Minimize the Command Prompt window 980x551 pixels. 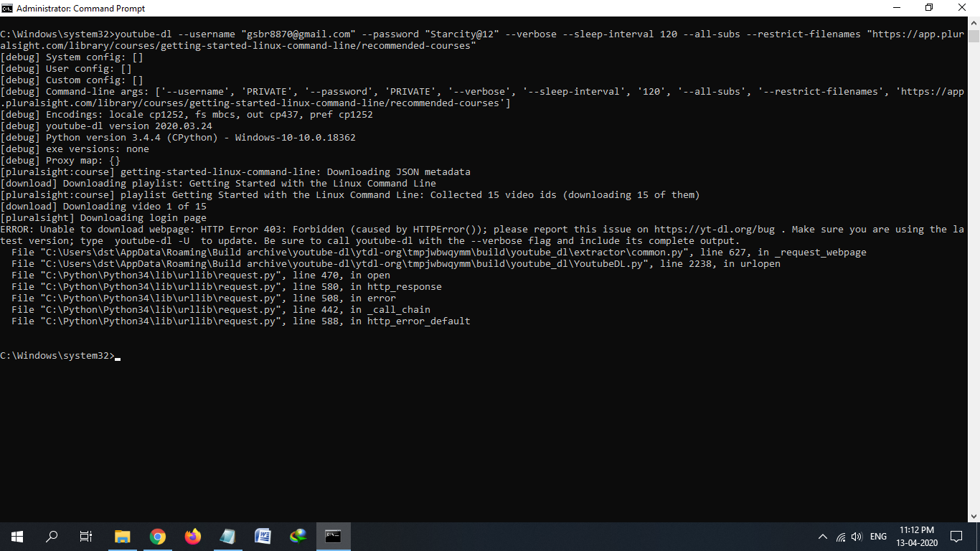pos(896,8)
